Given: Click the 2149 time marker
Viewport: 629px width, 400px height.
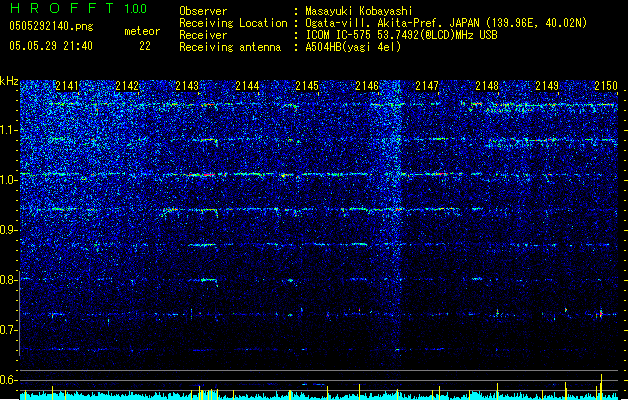Looking at the screenshot, I should tap(547, 86).
